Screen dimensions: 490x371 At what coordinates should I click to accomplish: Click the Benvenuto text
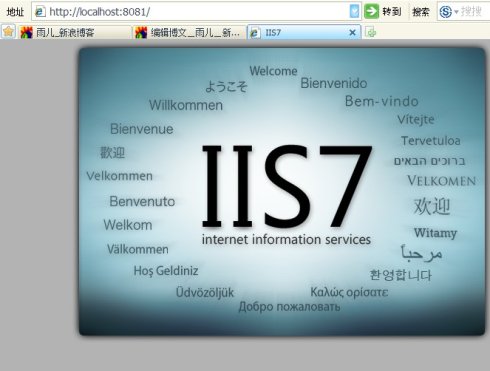(x=142, y=201)
